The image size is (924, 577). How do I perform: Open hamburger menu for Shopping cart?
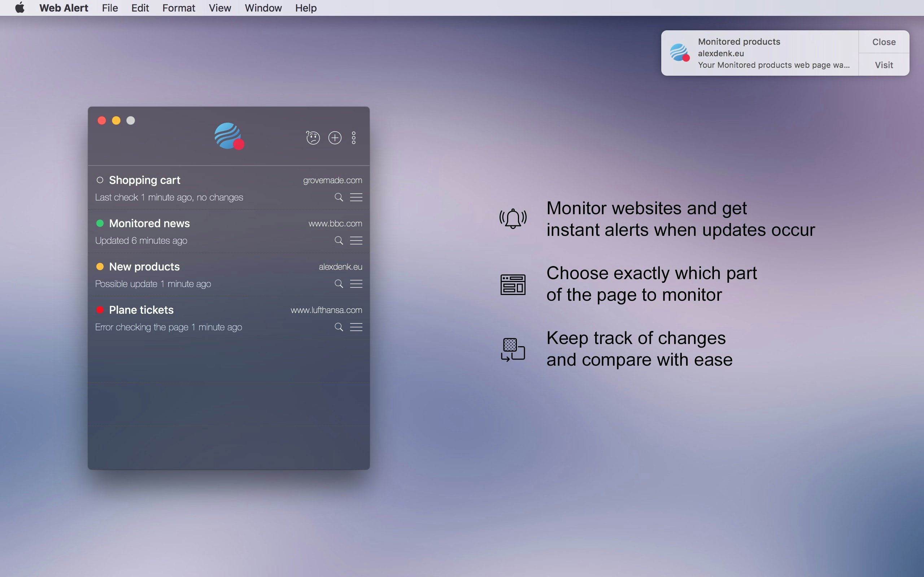click(x=356, y=197)
